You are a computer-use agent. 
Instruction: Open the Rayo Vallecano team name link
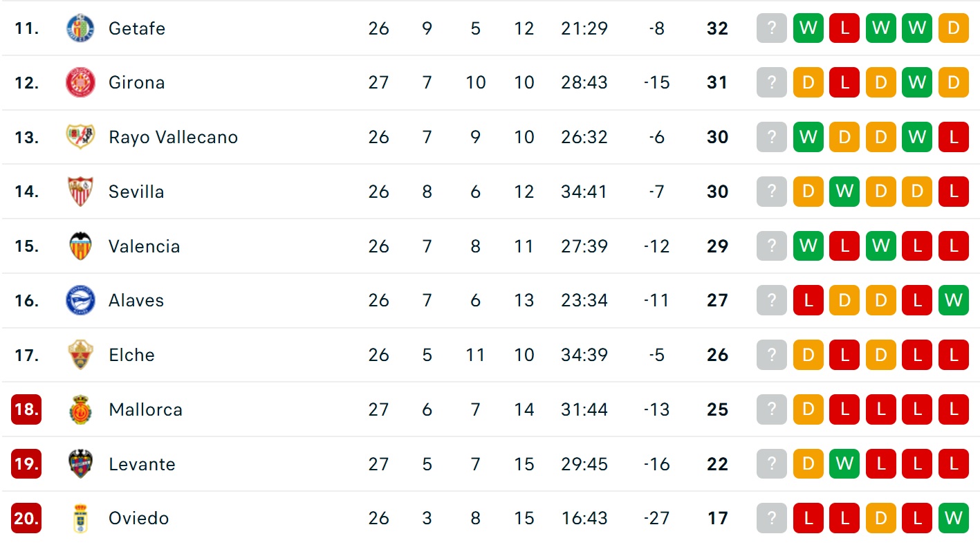click(x=173, y=137)
